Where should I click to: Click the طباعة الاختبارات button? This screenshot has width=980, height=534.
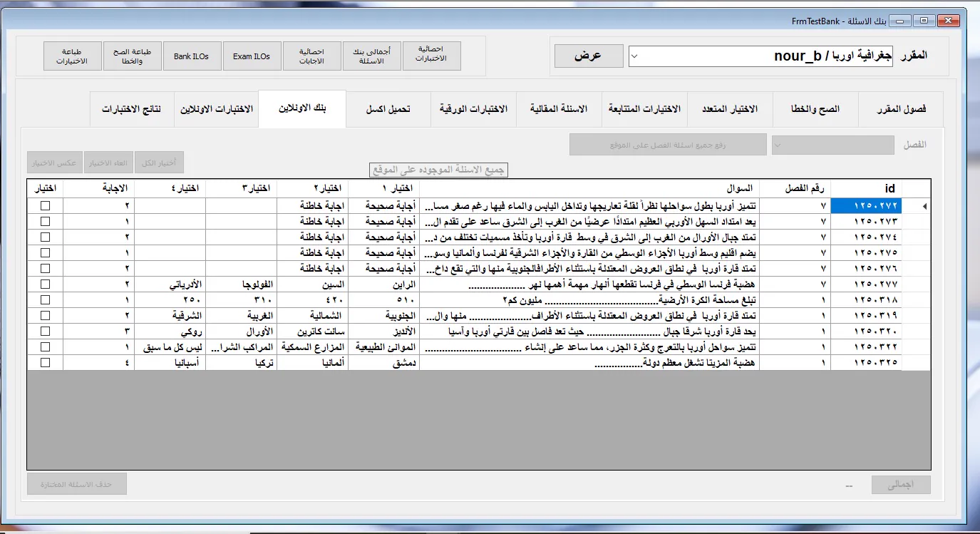73,56
